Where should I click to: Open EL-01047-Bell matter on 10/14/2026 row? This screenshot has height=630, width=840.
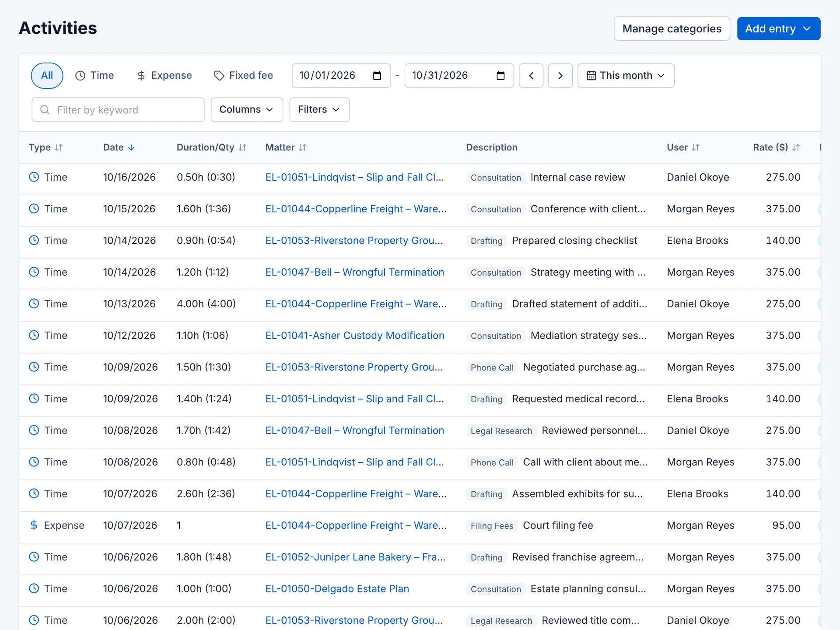point(355,272)
